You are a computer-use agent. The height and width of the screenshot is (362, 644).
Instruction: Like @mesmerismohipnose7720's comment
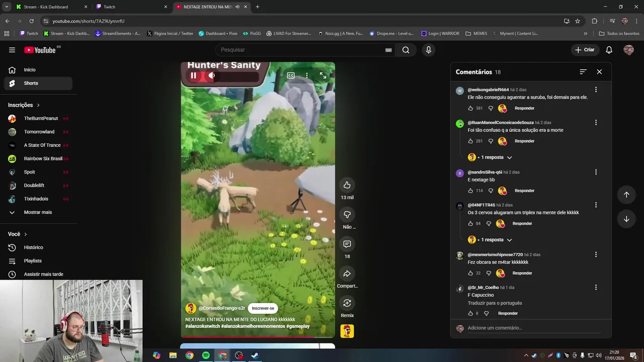(x=470, y=273)
